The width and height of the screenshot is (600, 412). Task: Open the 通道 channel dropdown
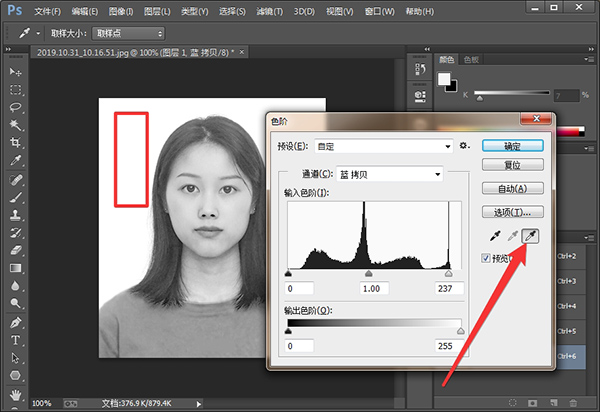(x=389, y=174)
